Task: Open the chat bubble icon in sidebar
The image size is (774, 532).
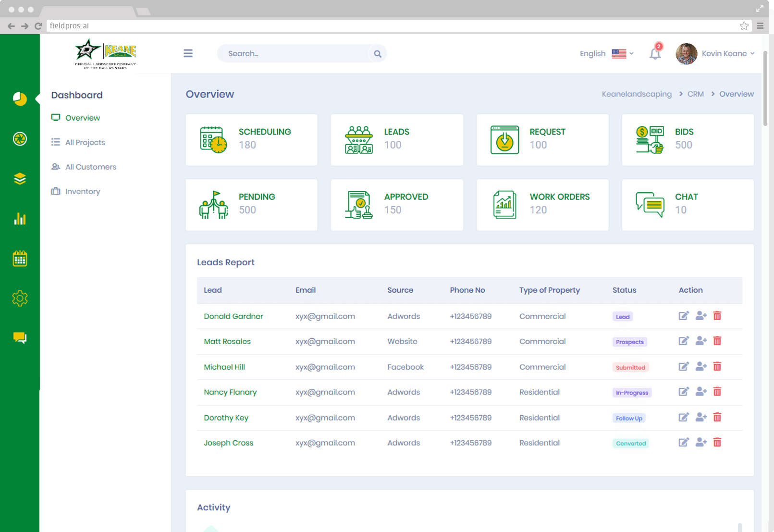Action: (x=20, y=338)
